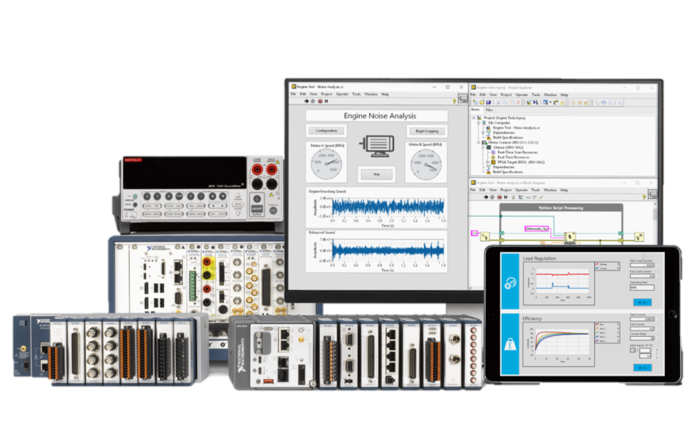The height and width of the screenshot is (443, 700).
Task: Collapse the My Computer tree node
Action: 479,121
